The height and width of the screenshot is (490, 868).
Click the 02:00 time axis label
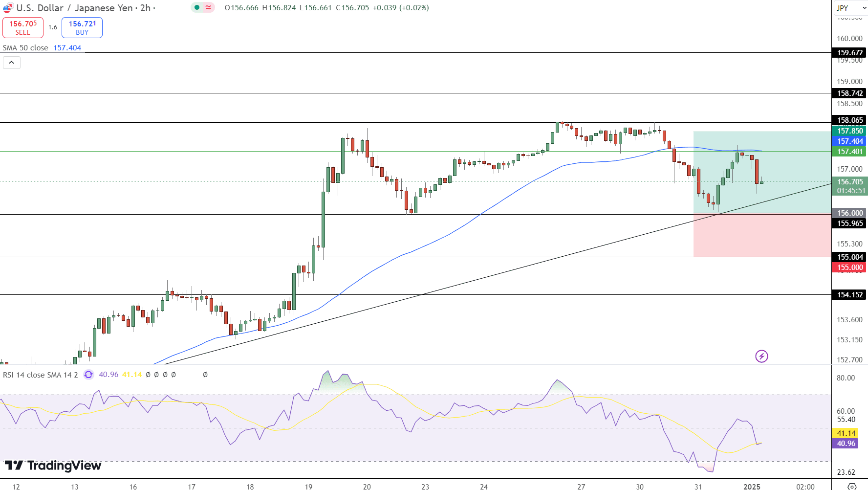805,487
